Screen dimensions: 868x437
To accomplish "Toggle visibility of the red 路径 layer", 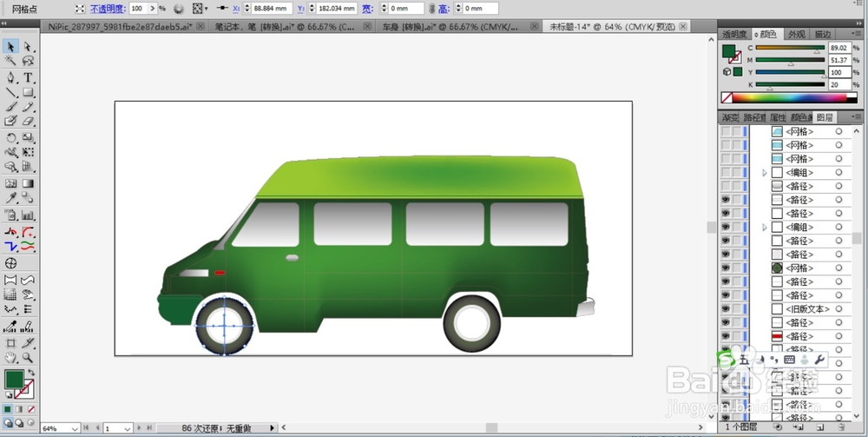I will point(725,336).
